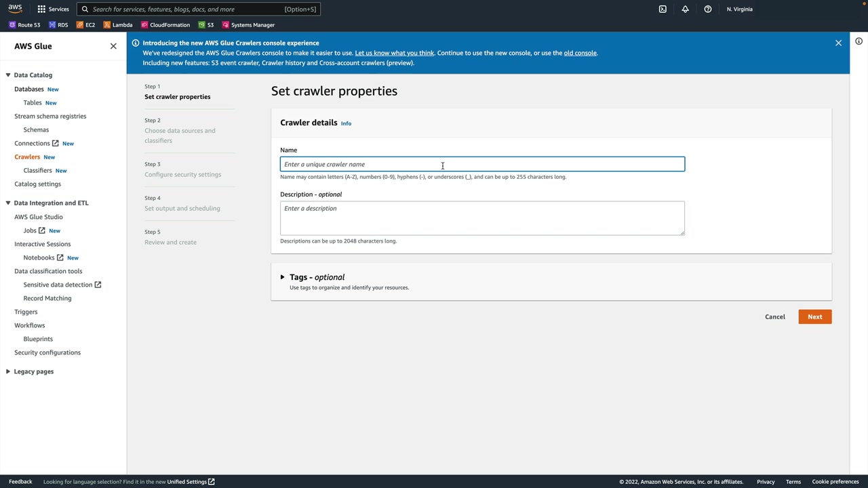Expand the optional Tags section
Viewport: 868px width, 488px height.
click(282, 277)
